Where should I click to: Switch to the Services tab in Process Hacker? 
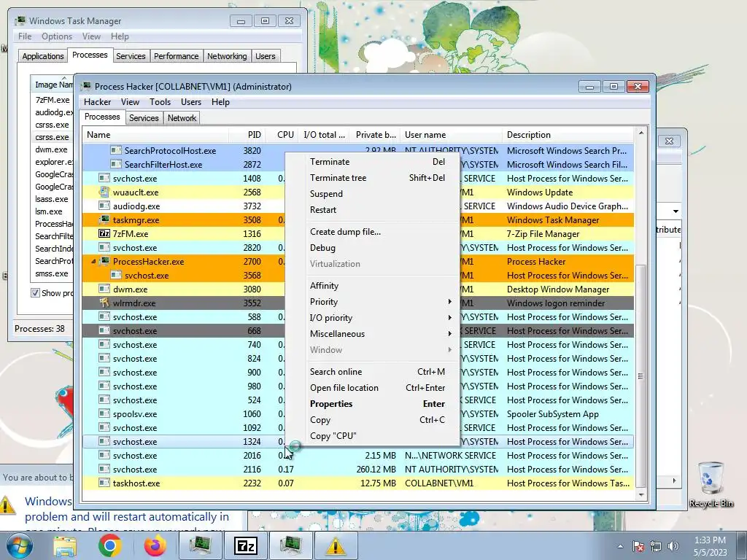point(144,118)
